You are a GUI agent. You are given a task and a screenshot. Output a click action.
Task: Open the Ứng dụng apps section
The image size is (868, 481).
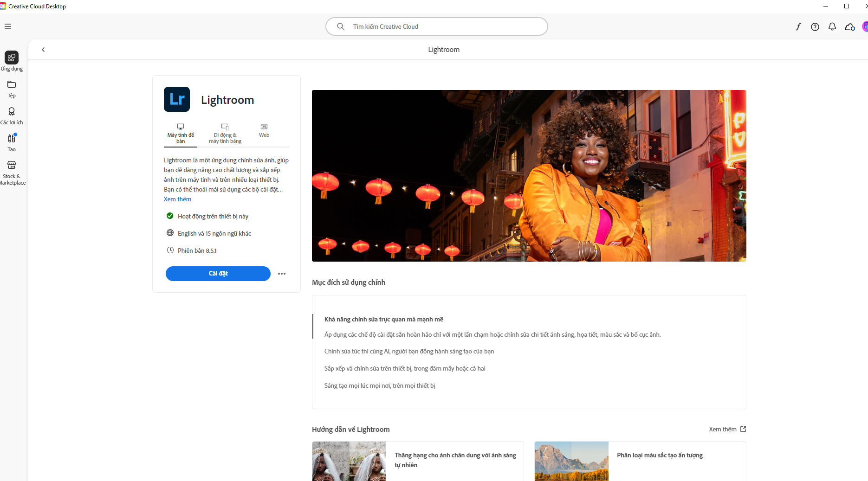pyautogui.click(x=12, y=61)
